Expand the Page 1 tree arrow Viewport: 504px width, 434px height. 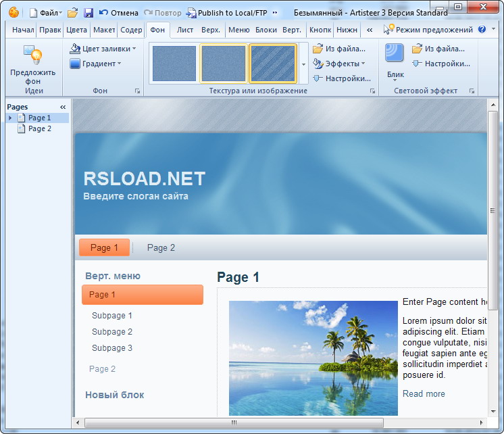(x=10, y=118)
